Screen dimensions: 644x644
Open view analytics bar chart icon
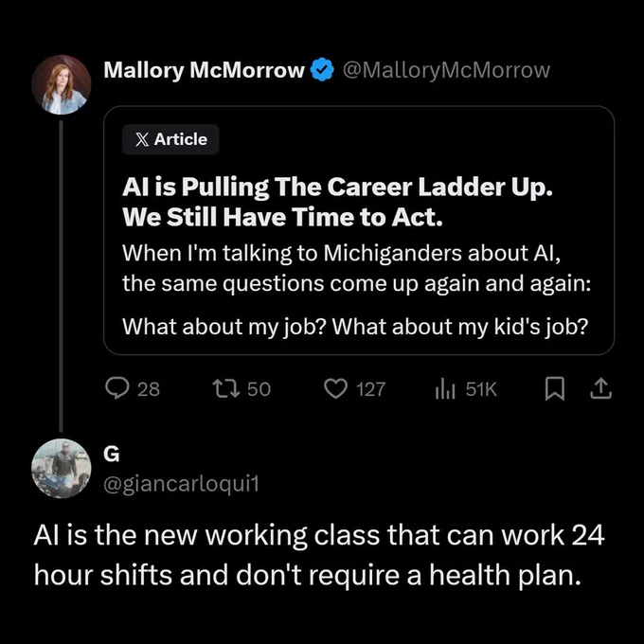tap(445, 388)
